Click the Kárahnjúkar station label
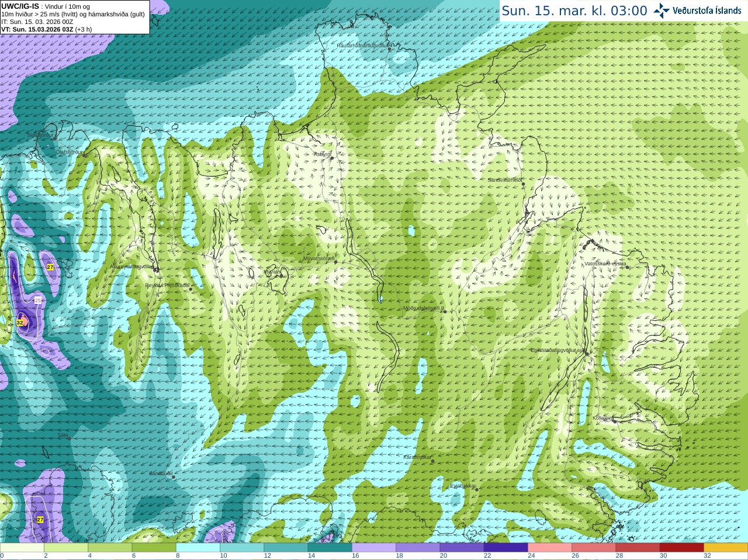Image resolution: width=748 pixels, height=560 pixels. pyautogui.click(x=417, y=457)
